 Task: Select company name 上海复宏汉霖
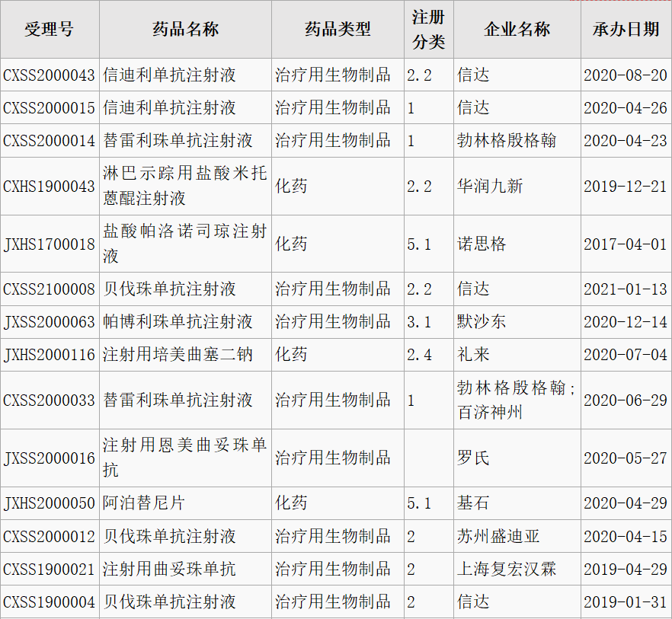pos(507,569)
